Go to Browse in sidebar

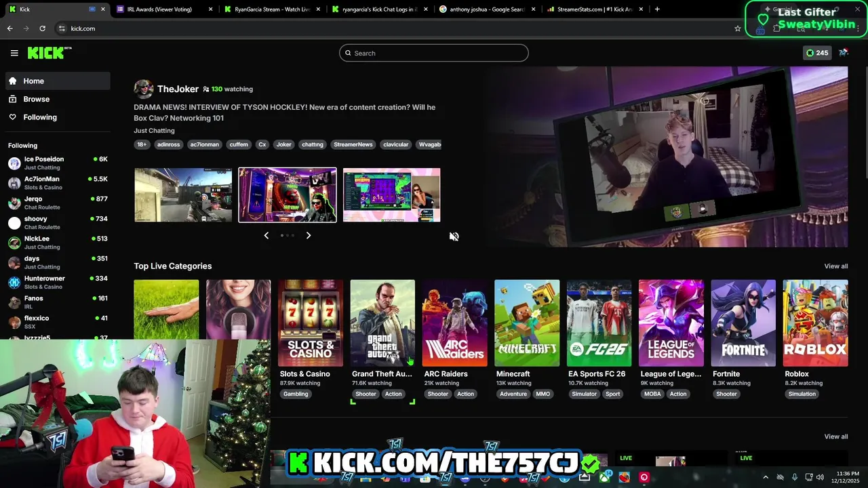coord(58,99)
